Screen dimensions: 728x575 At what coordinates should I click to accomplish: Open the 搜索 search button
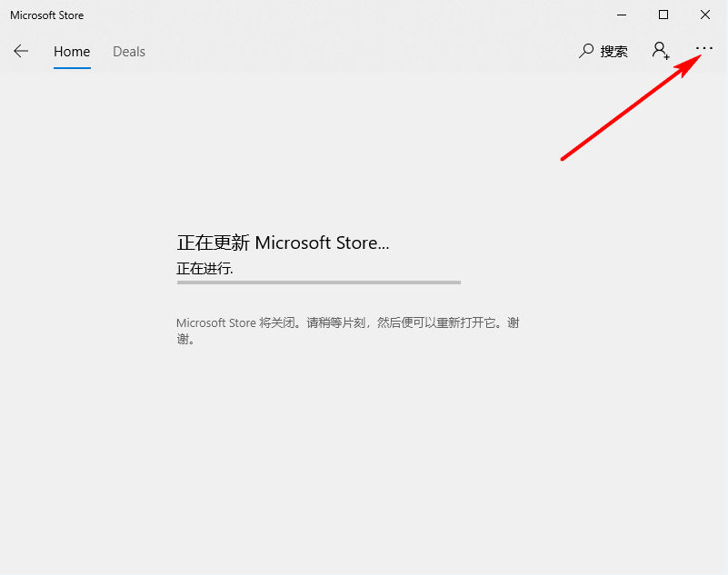603,51
